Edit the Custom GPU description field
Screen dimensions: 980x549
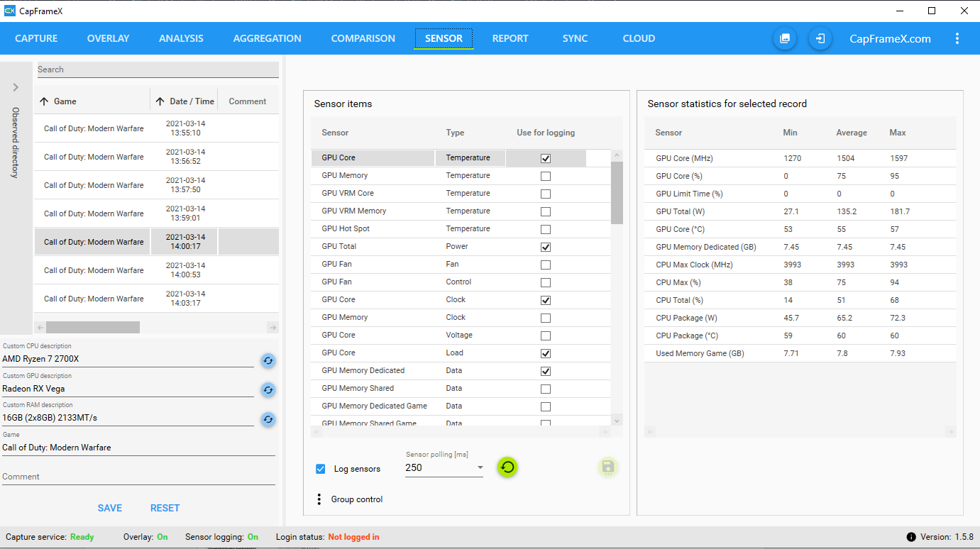[128, 389]
